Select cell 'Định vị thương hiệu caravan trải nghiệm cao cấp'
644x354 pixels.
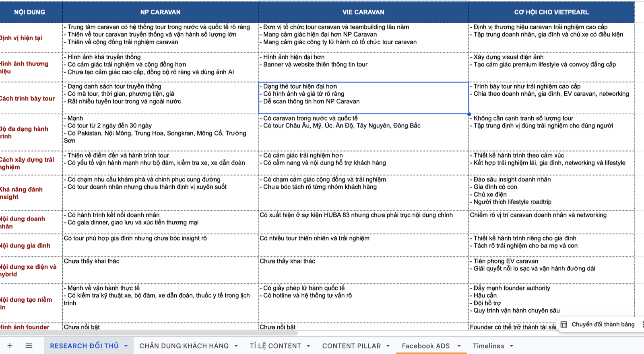pyautogui.click(x=551, y=38)
